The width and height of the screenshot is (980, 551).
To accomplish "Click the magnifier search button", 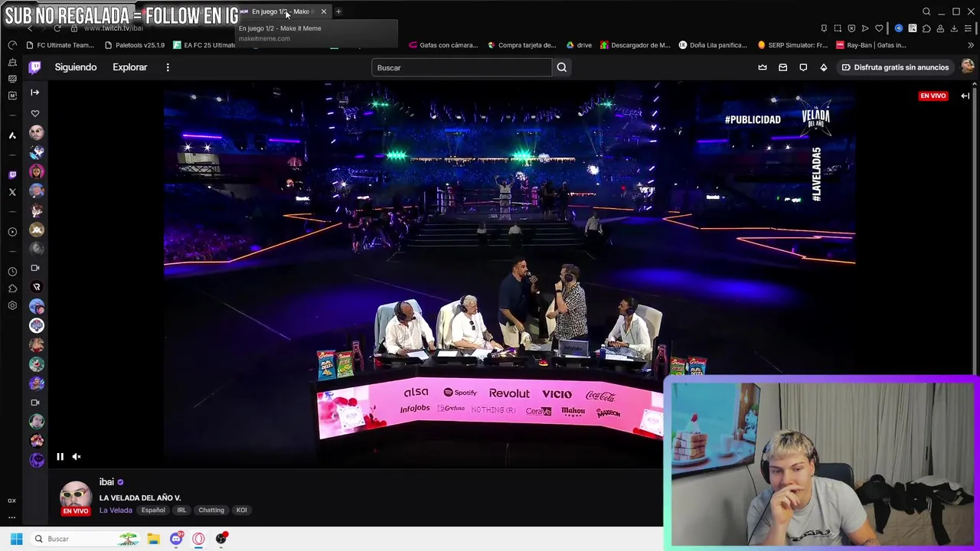I will pyautogui.click(x=562, y=67).
